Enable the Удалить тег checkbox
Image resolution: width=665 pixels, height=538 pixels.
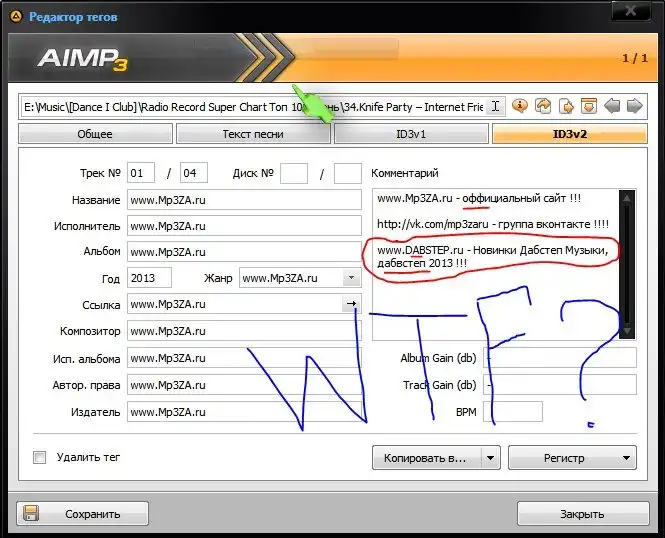pyautogui.click(x=40, y=457)
